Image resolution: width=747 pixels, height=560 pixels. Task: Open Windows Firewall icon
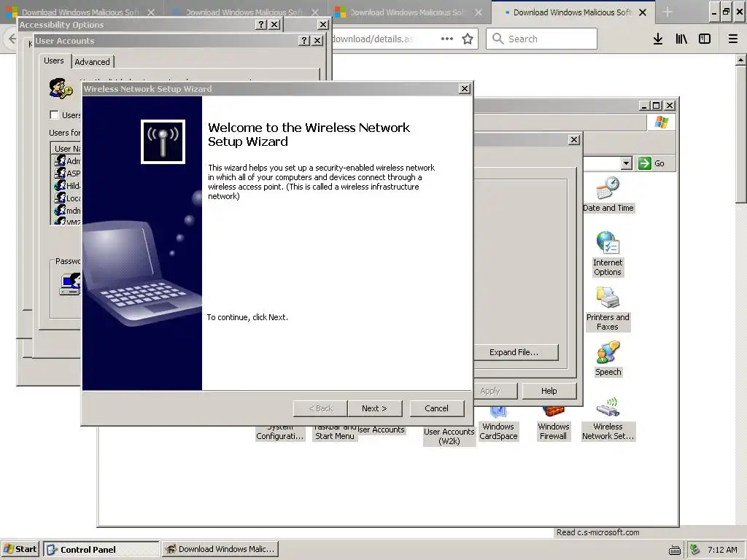click(553, 424)
